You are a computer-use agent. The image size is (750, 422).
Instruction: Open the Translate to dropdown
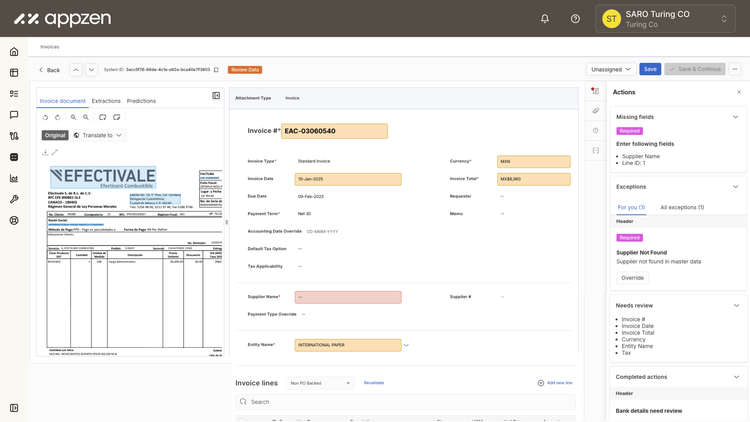[98, 135]
